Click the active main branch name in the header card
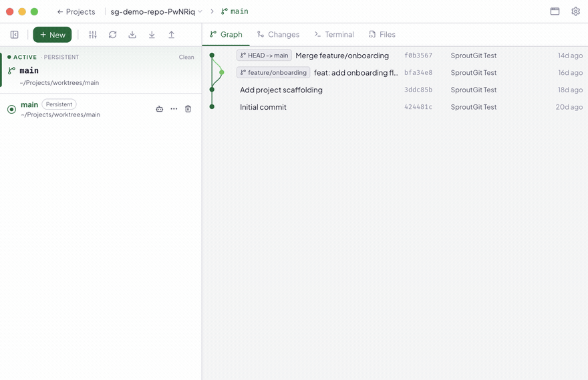The width and height of the screenshot is (588, 380). point(29,71)
